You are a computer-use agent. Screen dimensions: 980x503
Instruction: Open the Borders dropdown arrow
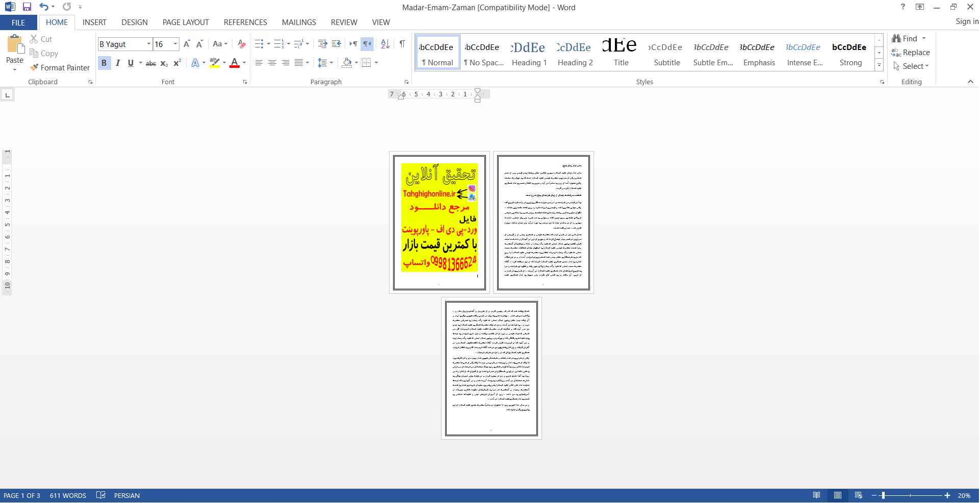[x=376, y=63]
